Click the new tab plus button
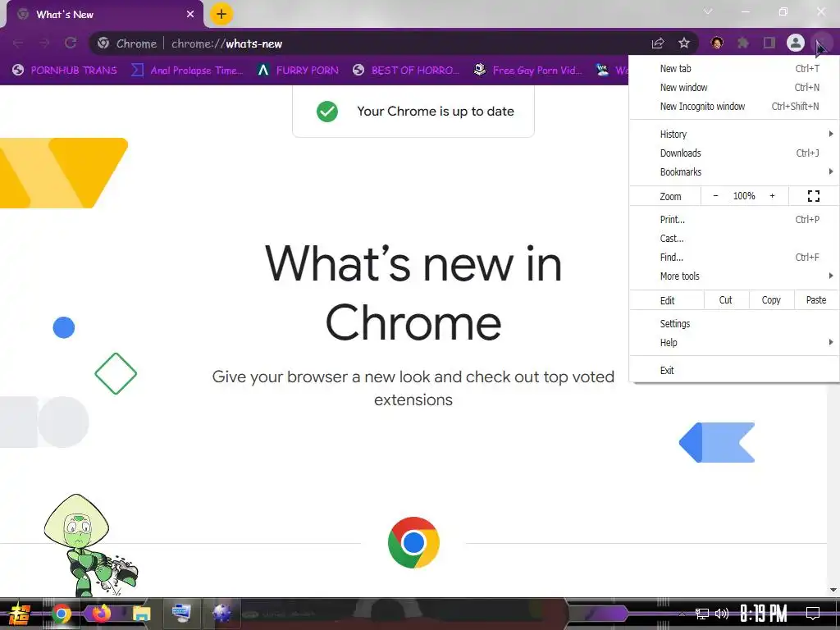 click(x=221, y=14)
